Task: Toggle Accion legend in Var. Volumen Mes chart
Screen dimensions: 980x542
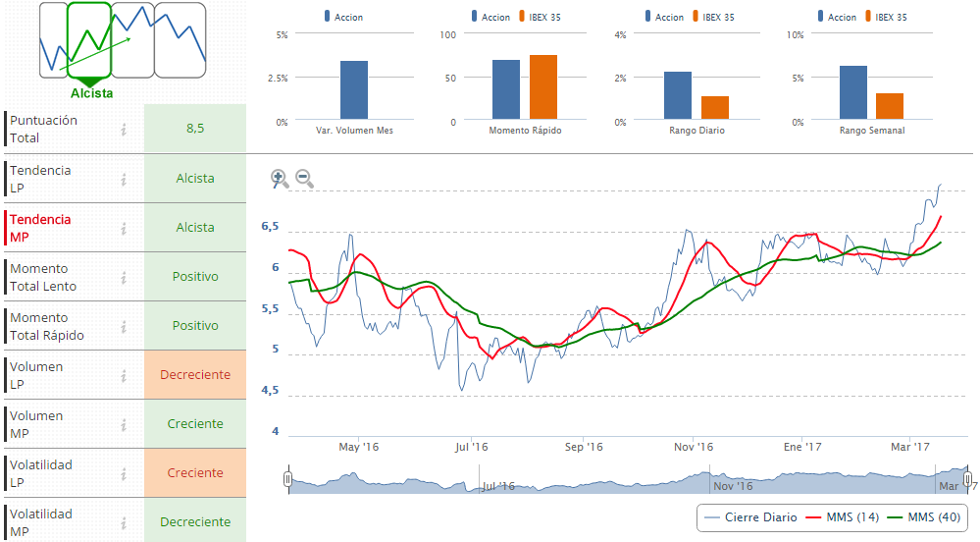Action: 347,17
